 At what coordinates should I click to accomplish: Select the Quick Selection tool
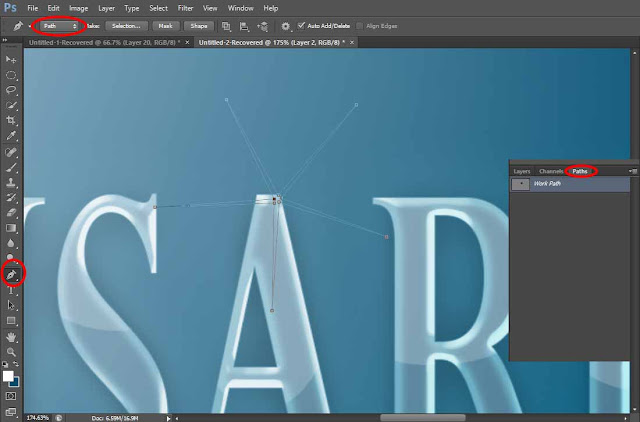[11, 106]
